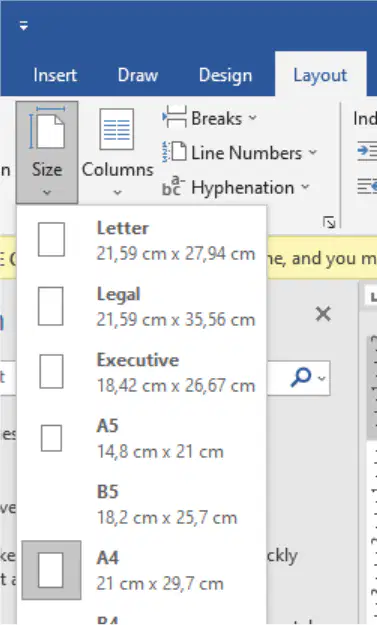The height and width of the screenshot is (625, 377).
Task: Click the Executive page thumbnail
Action: pos(51,371)
